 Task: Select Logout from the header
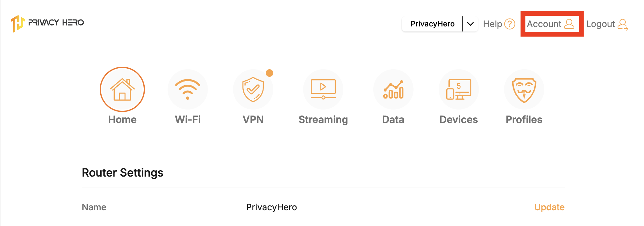[601, 24]
